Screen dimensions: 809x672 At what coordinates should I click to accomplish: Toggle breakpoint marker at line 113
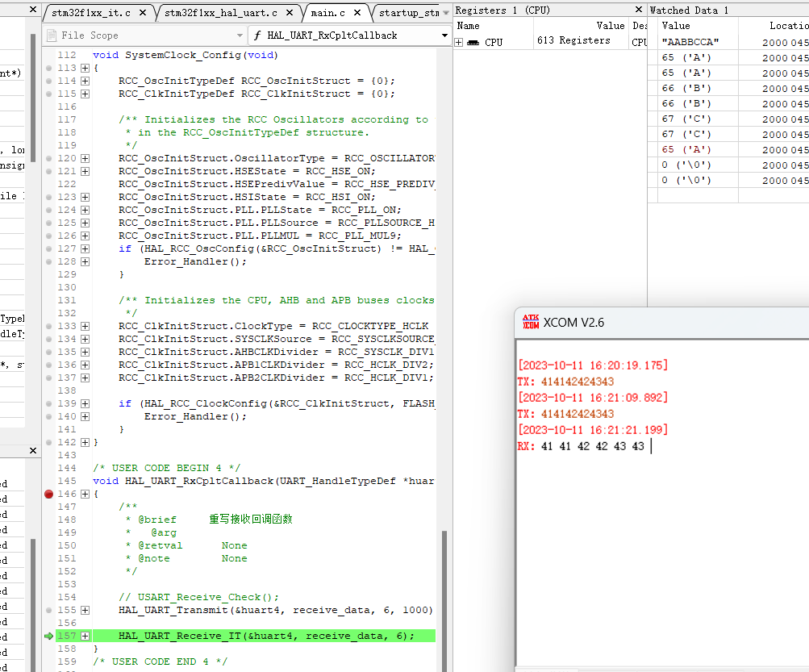coord(49,68)
